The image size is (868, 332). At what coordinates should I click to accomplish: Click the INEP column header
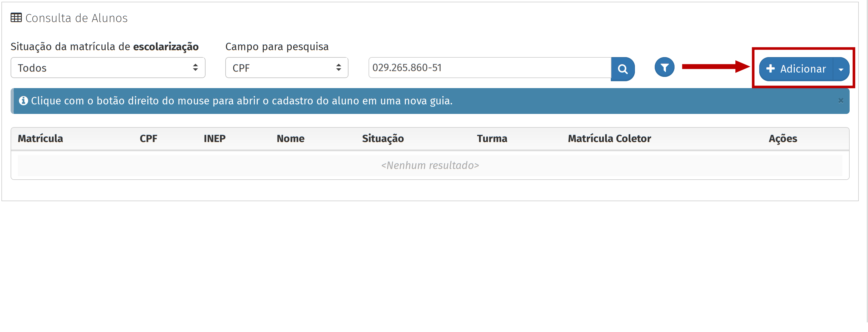point(214,138)
